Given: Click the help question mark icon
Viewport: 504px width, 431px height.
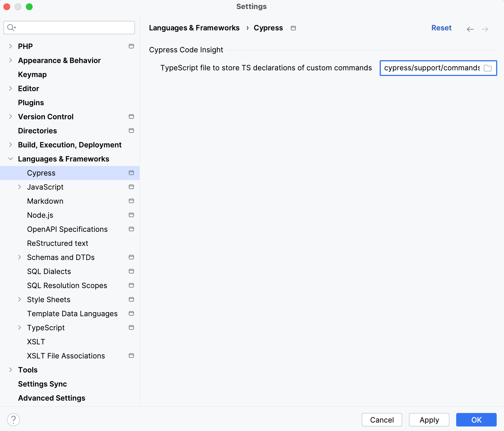Looking at the screenshot, I should [13, 420].
